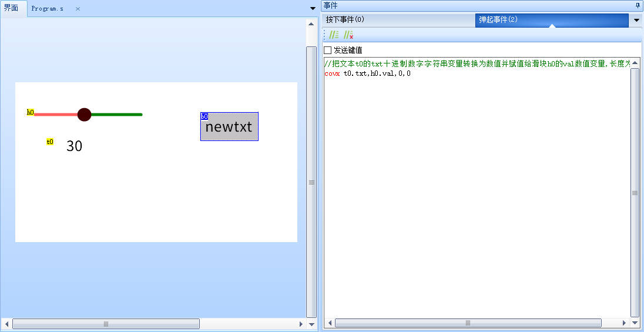Image resolution: width=644 pixels, height=332 pixels.
Task: Select the 弹起事件(2) tab
Action: coord(498,20)
